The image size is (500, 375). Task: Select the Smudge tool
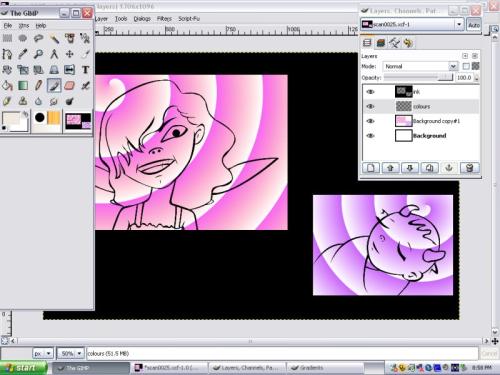[54, 101]
